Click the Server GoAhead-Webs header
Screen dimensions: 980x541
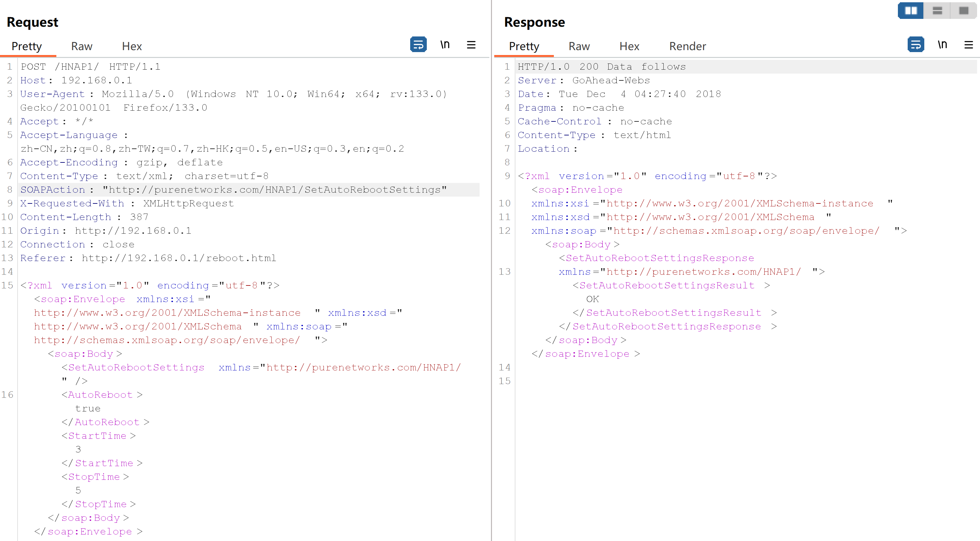pyautogui.click(x=584, y=81)
